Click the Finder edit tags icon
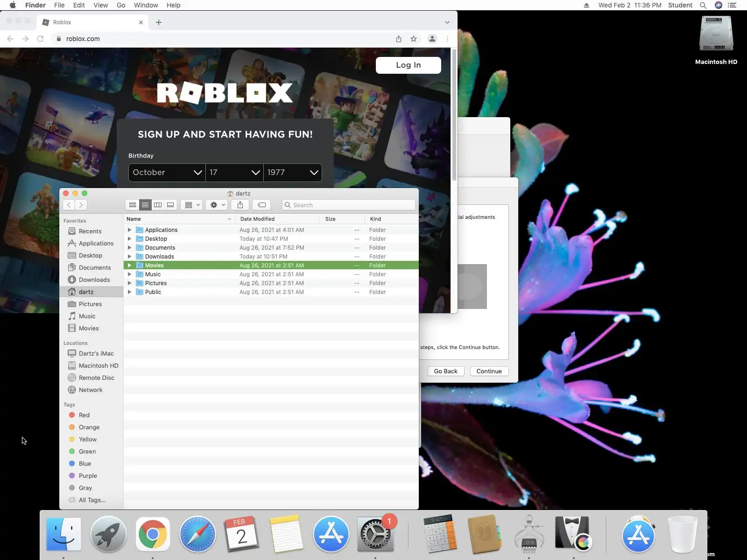 coord(262,205)
